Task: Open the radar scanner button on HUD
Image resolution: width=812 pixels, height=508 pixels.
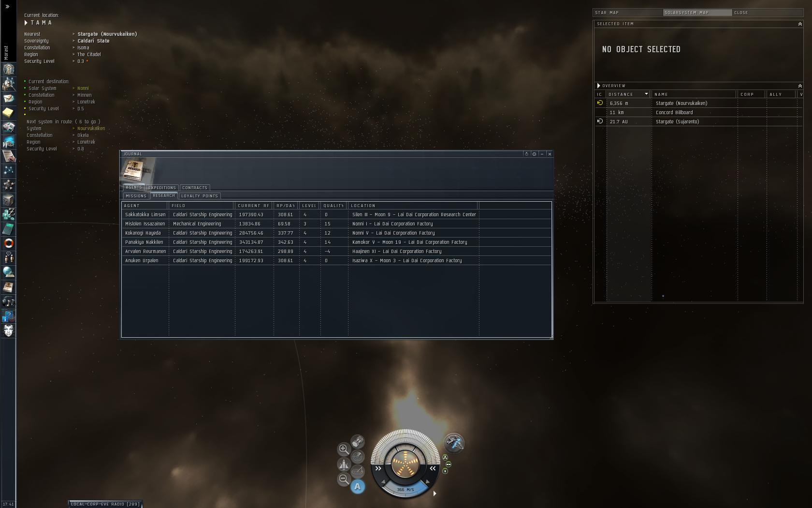Action: [x=358, y=456]
